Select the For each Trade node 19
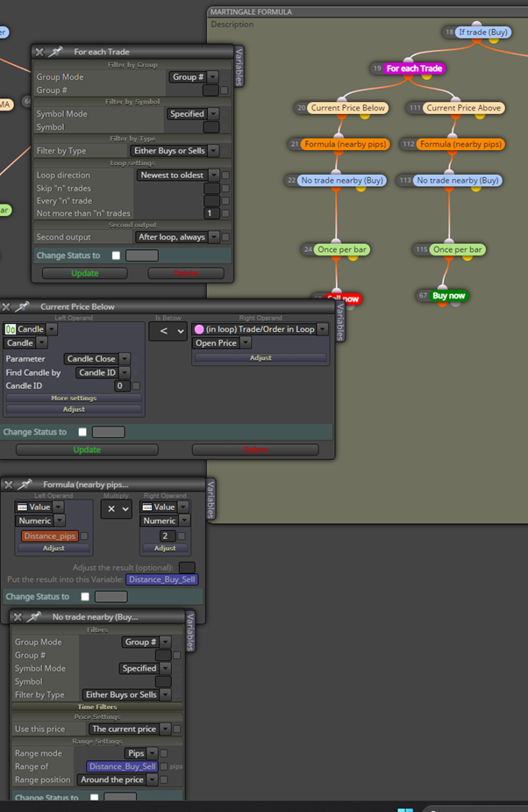This screenshot has width=528, height=812. 414,68
